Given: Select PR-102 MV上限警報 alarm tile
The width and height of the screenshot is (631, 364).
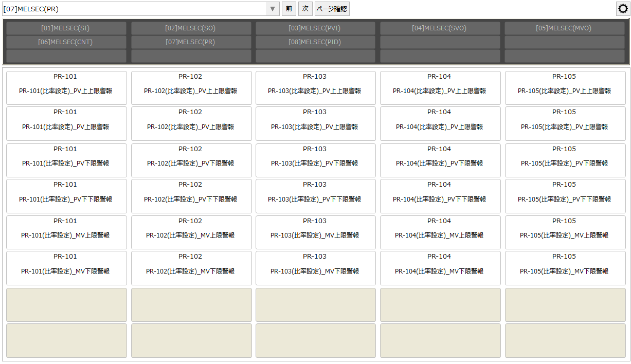Looking at the screenshot, I should pos(191,232).
